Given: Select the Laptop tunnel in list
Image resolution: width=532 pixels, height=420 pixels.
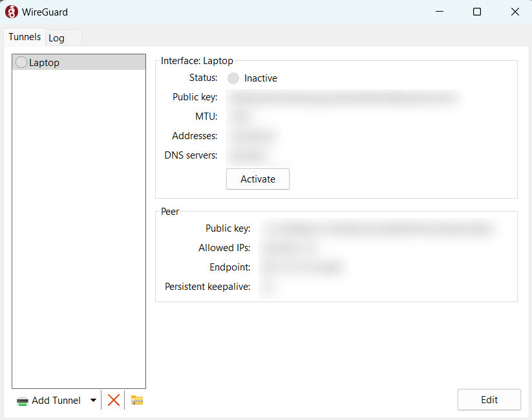Looking at the screenshot, I should [79, 62].
